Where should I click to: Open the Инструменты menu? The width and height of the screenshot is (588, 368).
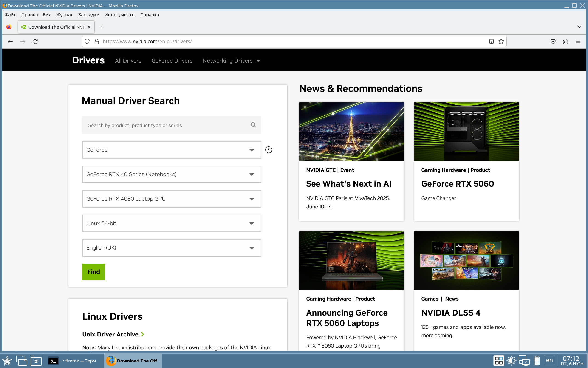120,14
